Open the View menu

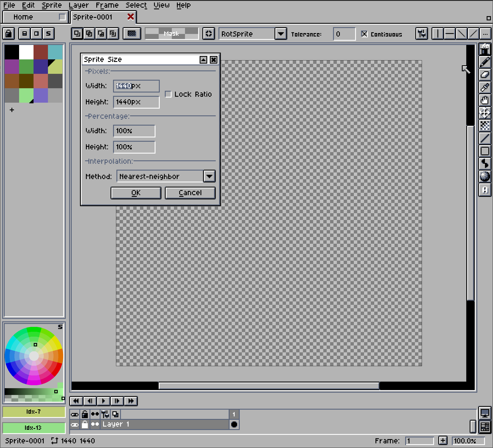click(x=161, y=5)
